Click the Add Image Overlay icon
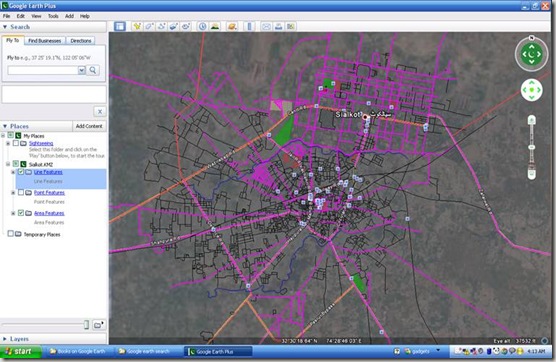Image resolution: width=556 pixels, height=362 pixels. tap(173, 27)
